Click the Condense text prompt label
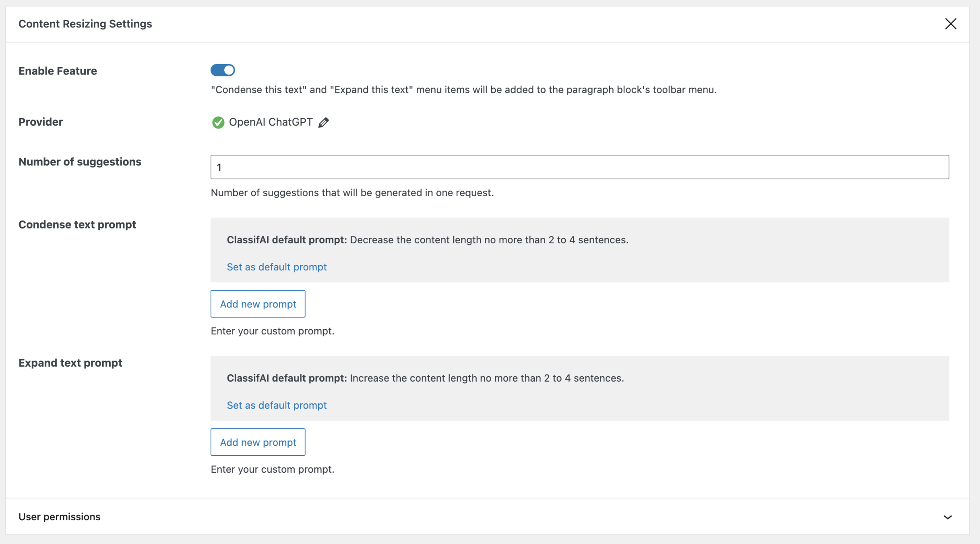Image resolution: width=980 pixels, height=544 pixels. point(77,224)
